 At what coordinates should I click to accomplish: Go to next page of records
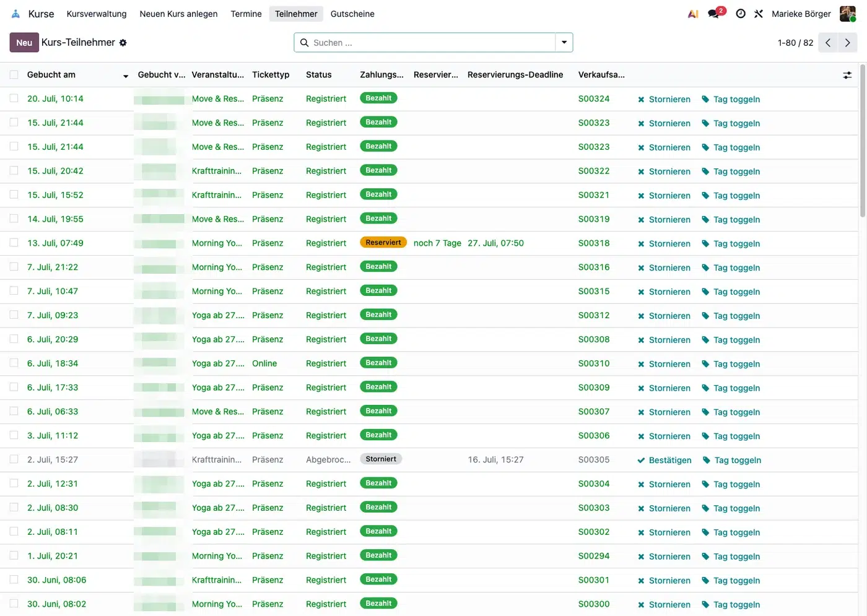click(847, 43)
